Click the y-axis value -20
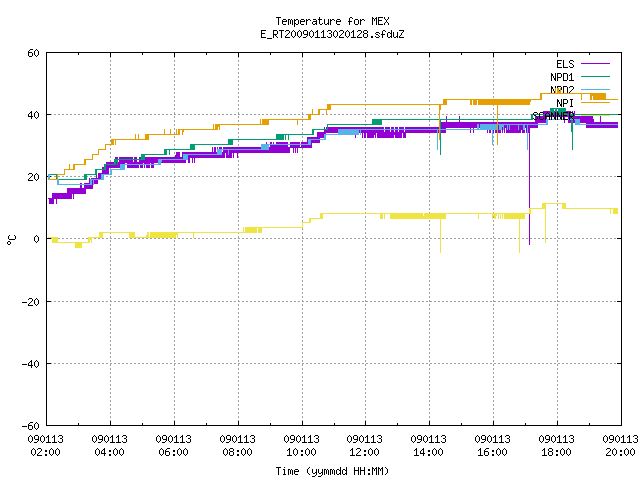The width and height of the screenshot is (640, 480). coord(31,302)
